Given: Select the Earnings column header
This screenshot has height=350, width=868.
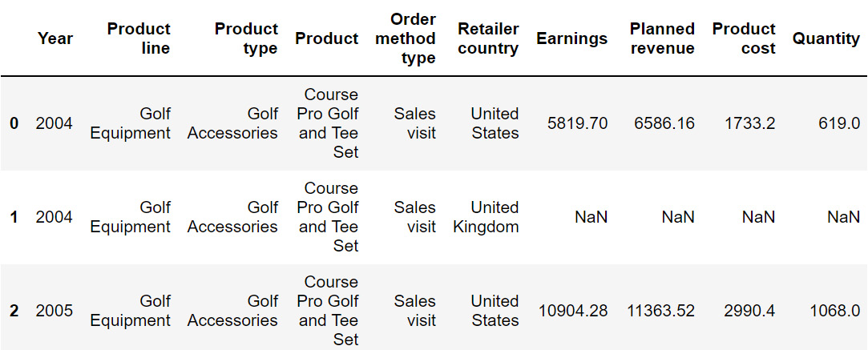Looking at the screenshot, I should 571,38.
